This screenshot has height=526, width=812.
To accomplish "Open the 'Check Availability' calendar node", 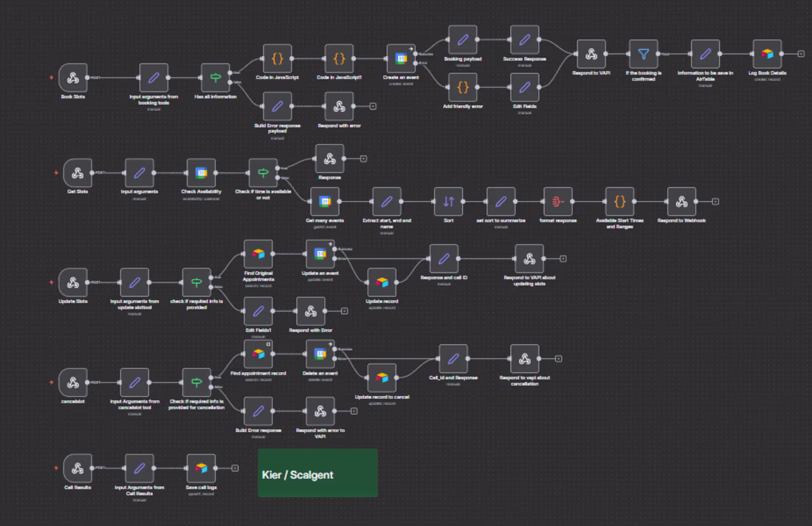I will 201,173.
